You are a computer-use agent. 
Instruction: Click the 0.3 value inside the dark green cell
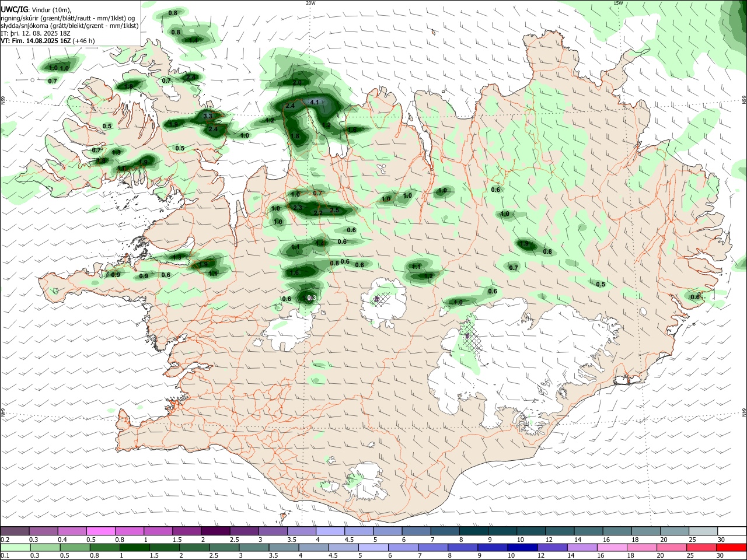[x=312, y=297]
